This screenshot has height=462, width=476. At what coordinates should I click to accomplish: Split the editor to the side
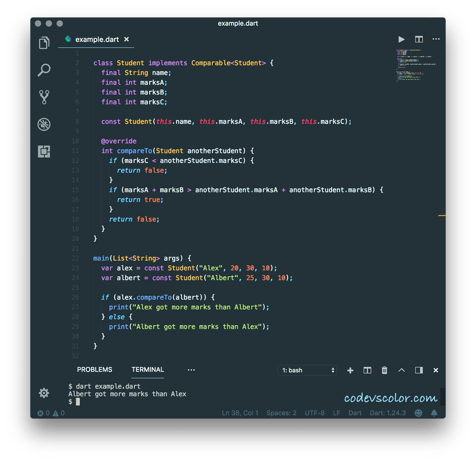click(419, 40)
